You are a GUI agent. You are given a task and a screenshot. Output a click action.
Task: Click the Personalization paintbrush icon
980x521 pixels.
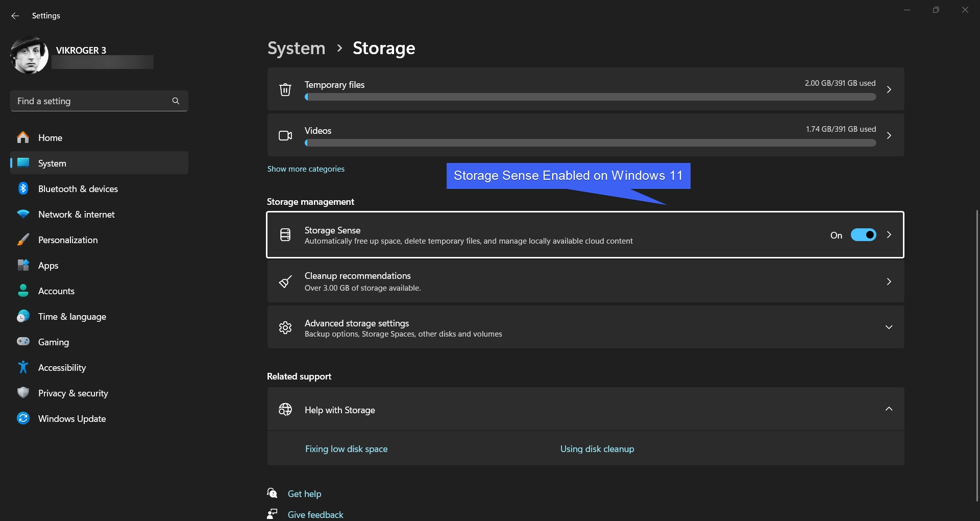click(23, 240)
